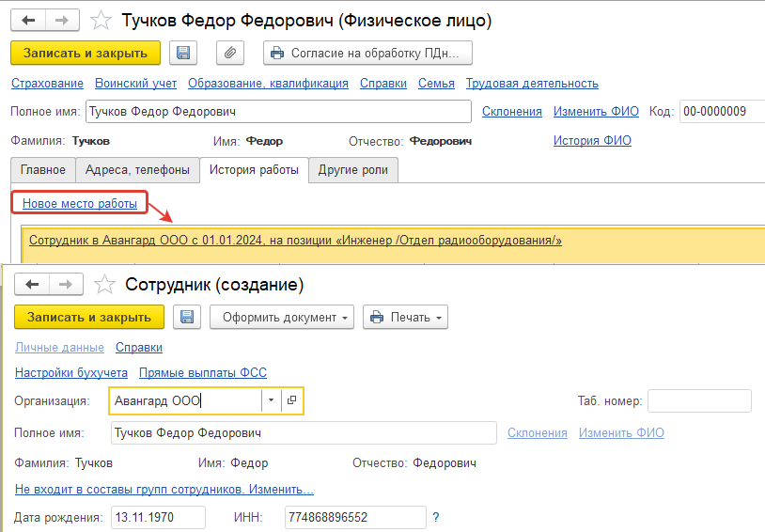Open the selected Организация with the open-form icon
This screenshot has height=532, width=765.
(x=292, y=400)
